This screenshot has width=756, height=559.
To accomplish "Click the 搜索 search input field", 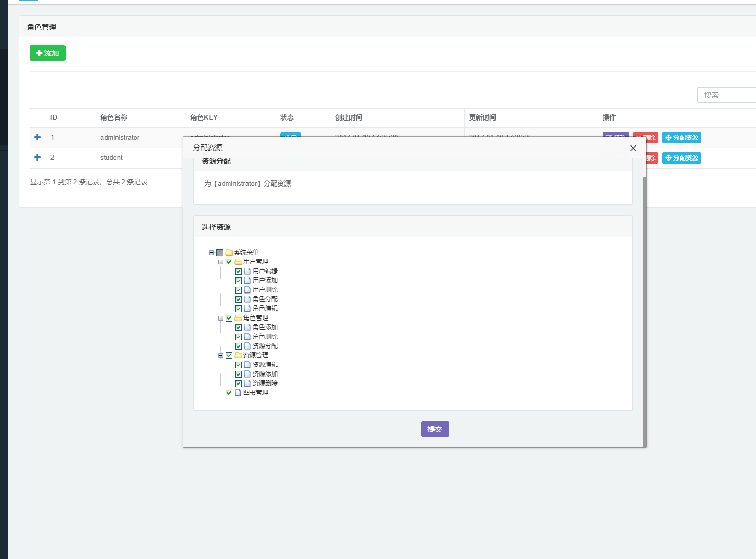I will 726,95.
